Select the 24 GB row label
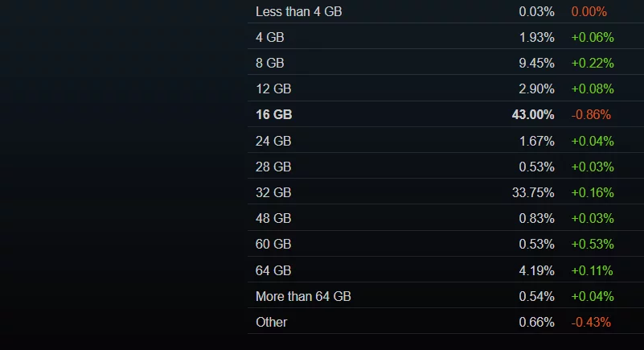This screenshot has height=350, width=644. pos(273,141)
